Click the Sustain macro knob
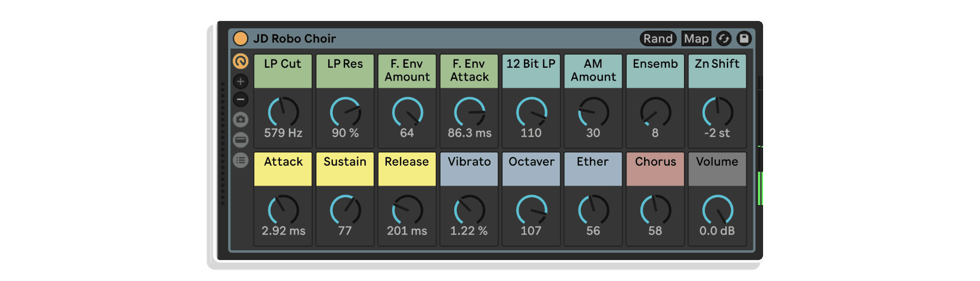980x281 pixels. [346, 210]
